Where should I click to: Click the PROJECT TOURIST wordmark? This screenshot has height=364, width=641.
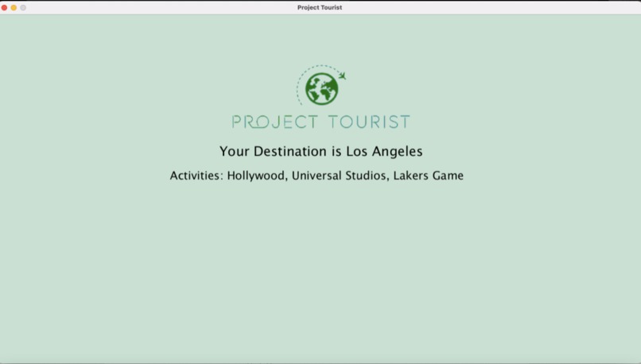321,122
